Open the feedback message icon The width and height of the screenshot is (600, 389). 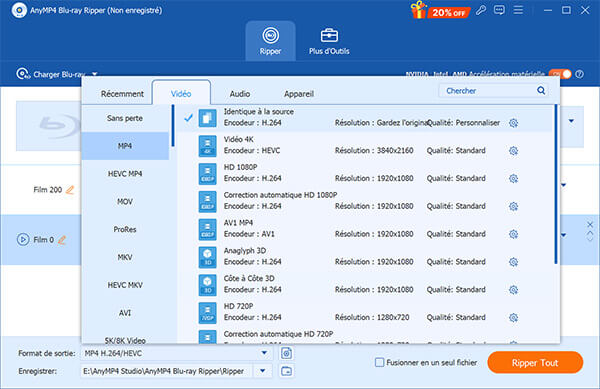click(x=499, y=10)
